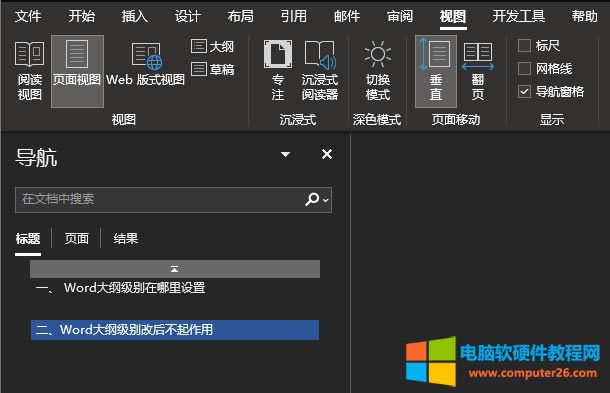This screenshot has width=610, height=393.
Task: Uncheck the Navigation Pane (导航窗格) checkbox
Action: [524, 92]
